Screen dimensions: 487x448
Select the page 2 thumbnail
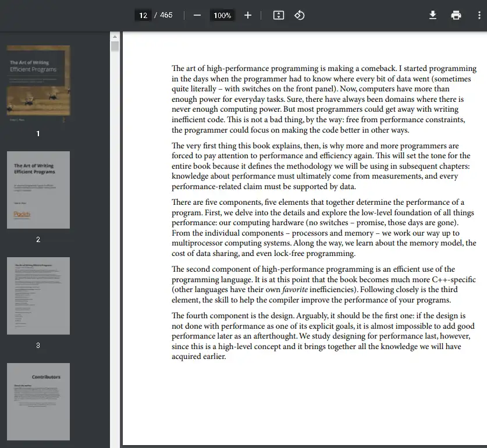38,190
